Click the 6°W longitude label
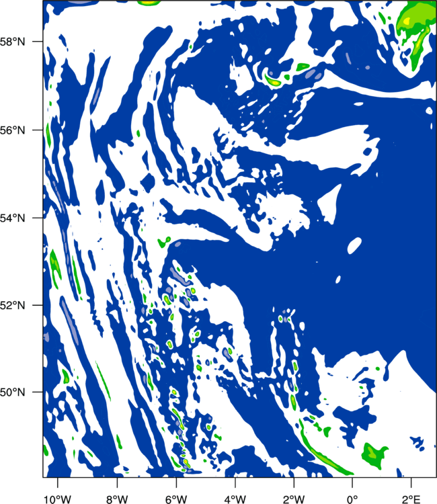Image resolution: width=437 pixels, height=504 pixels. click(176, 499)
